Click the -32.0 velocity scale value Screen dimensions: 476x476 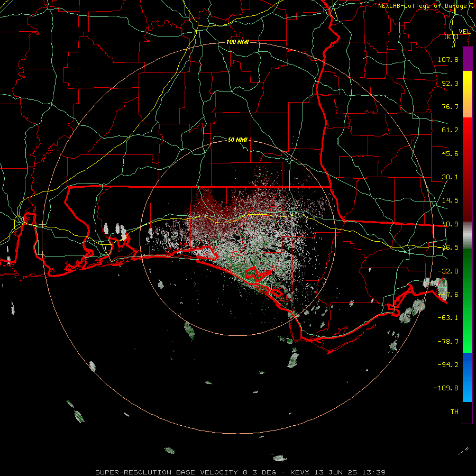[448, 271]
